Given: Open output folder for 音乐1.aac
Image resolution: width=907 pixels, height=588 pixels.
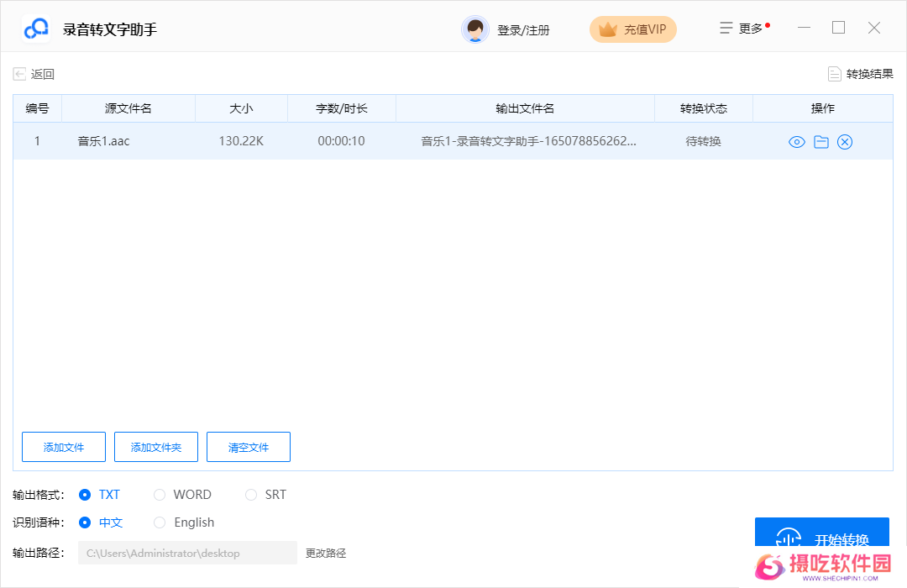Looking at the screenshot, I should click(x=820, y=142).
